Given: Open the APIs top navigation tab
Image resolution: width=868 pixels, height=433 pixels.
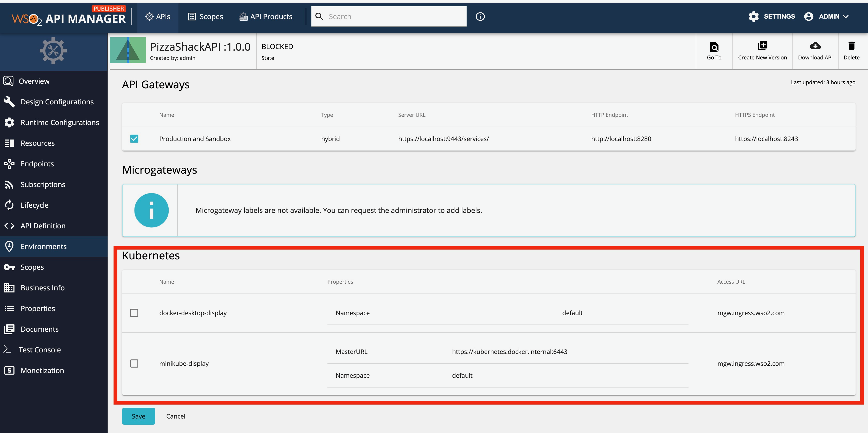Looking at the screenshot, I should (x=158, y=17).
